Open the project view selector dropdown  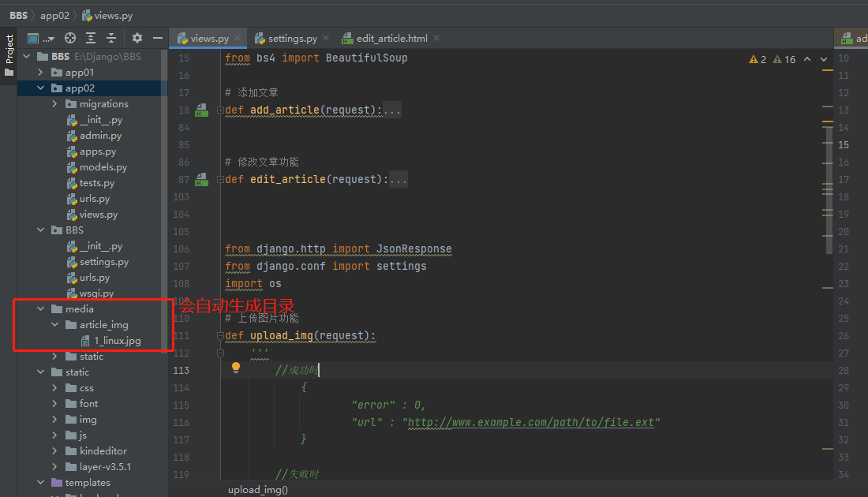coord(41,38)
